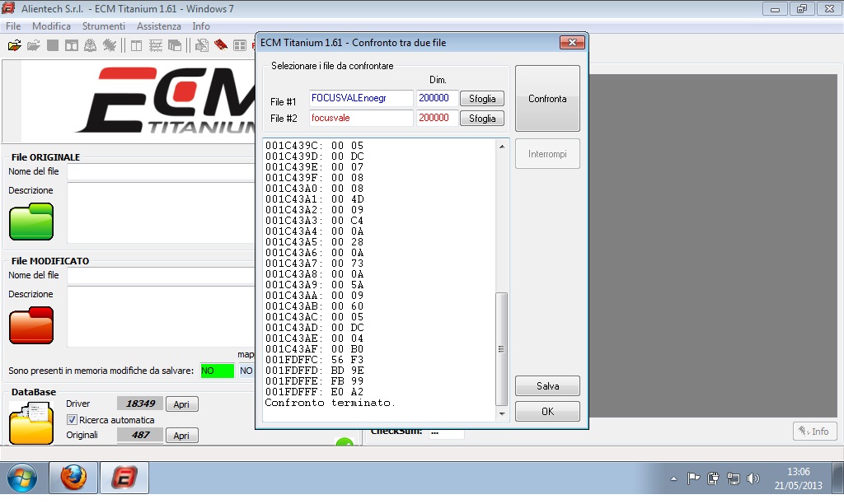The width and height of the screenshot is (844, 504).
Task: Click the Interrompi button
Action: 547,154
